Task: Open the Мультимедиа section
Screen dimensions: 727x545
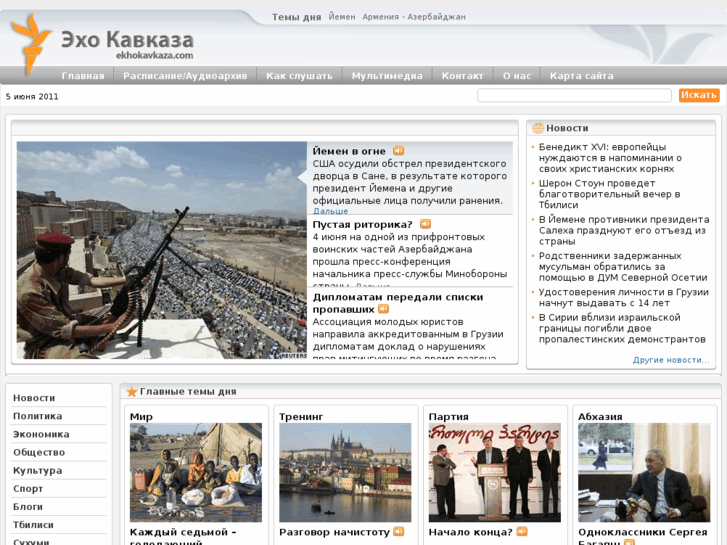Action: coord(387,76)
